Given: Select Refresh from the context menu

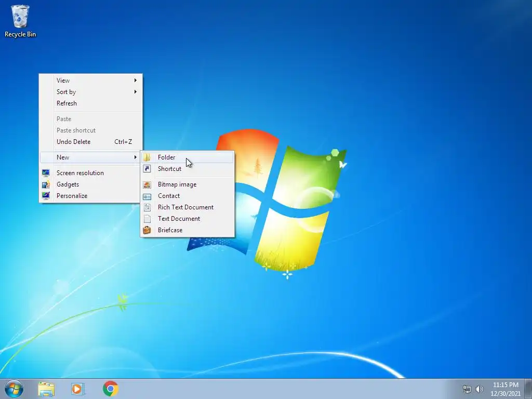Looking at the screenshot, I should pyautogui.click(x=90, y=103).
